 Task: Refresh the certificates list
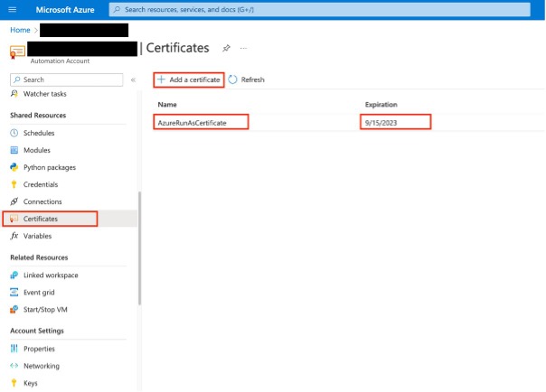point(247,79)
